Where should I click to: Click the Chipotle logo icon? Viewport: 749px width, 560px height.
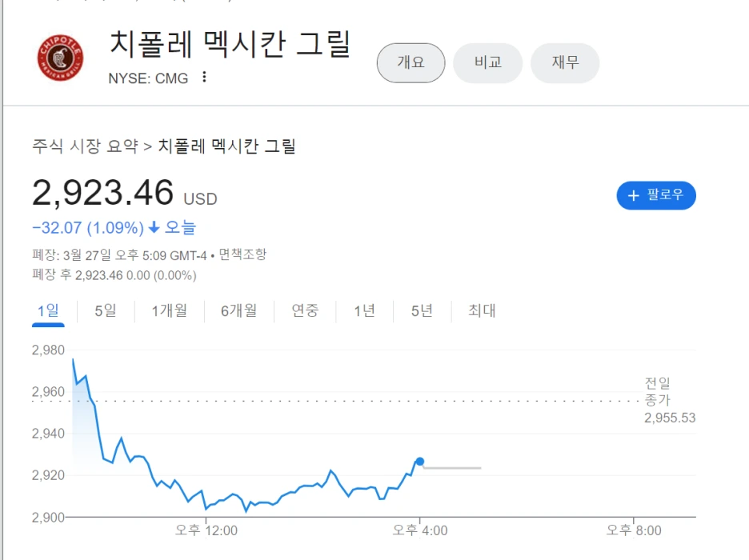60,58
